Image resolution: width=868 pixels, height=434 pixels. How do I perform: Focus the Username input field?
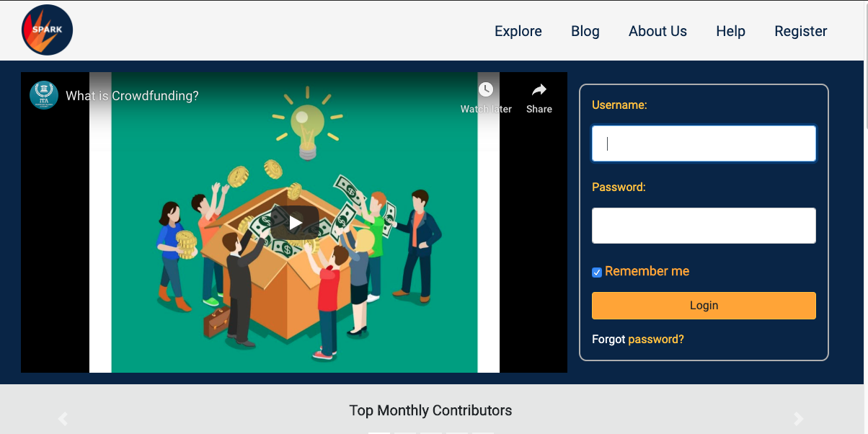coord(704,143)
